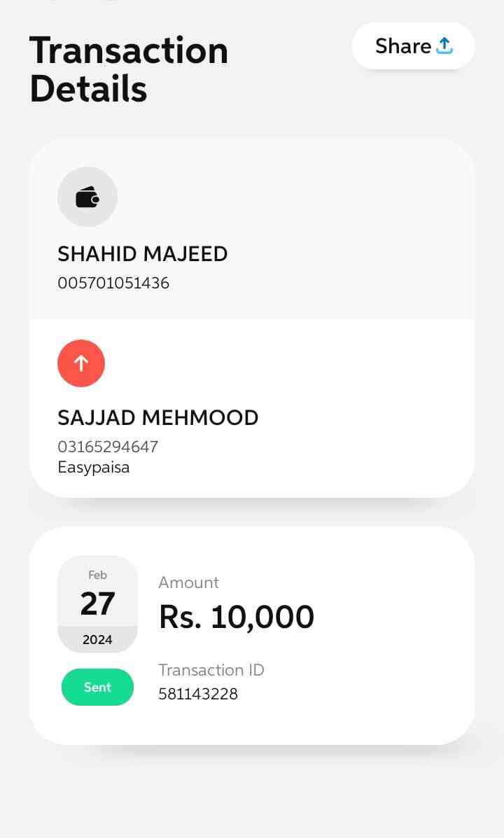Screen dimensions: 504x838
Task: Tap the green Sent status badge
Action: pyautogui.click(x=97, y=687)
